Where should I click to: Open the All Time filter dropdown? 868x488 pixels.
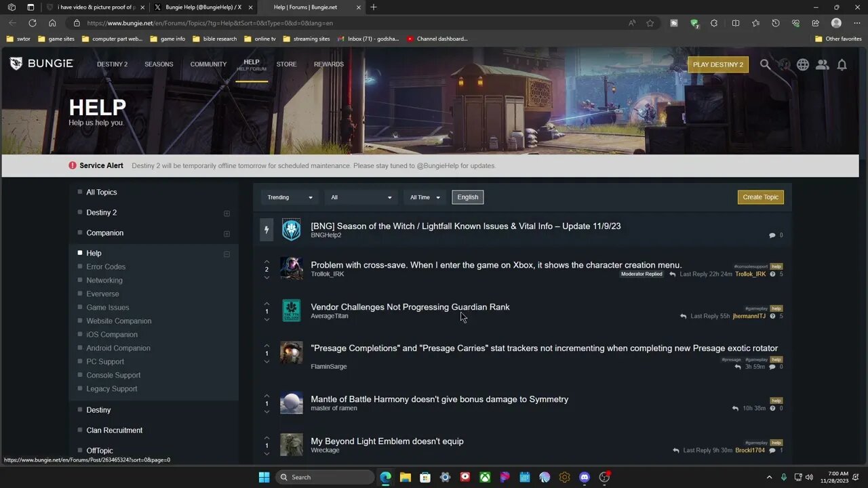click(425, 197)
